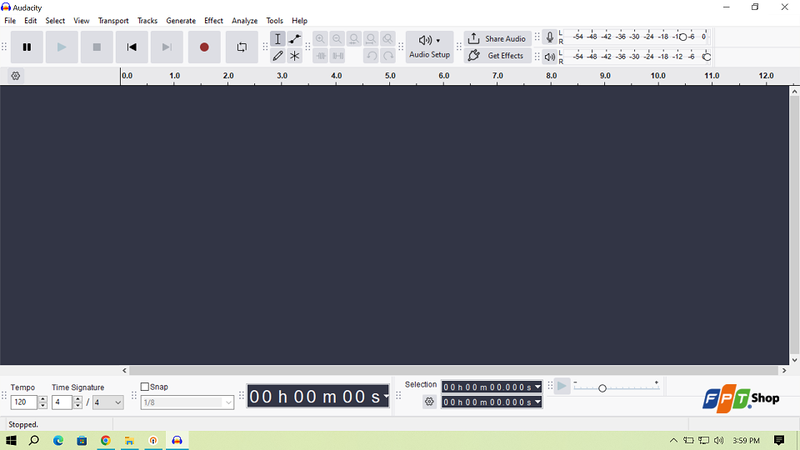Open the Help menu

(x=299, y=21)
